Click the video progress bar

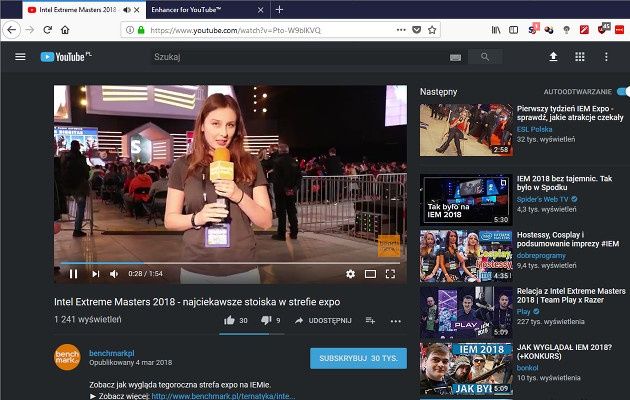click(230, 263)
